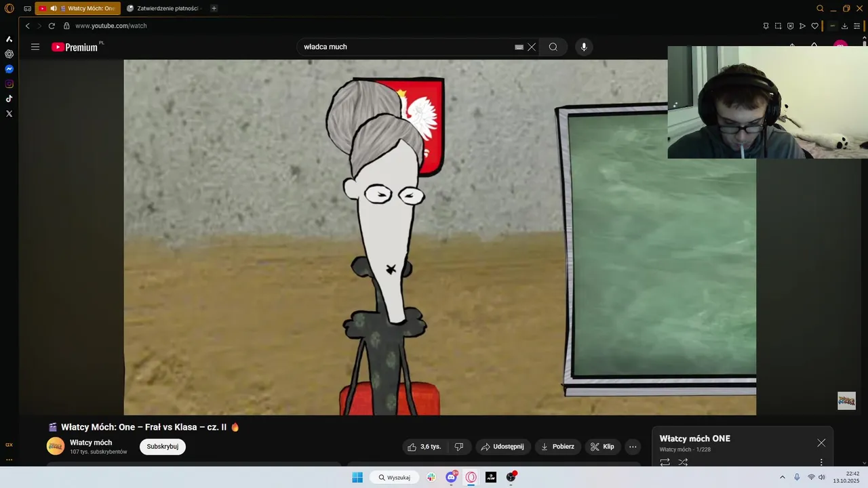Mute the tab via speaker icon
The image size is (868, 488).
coord(54,9)
